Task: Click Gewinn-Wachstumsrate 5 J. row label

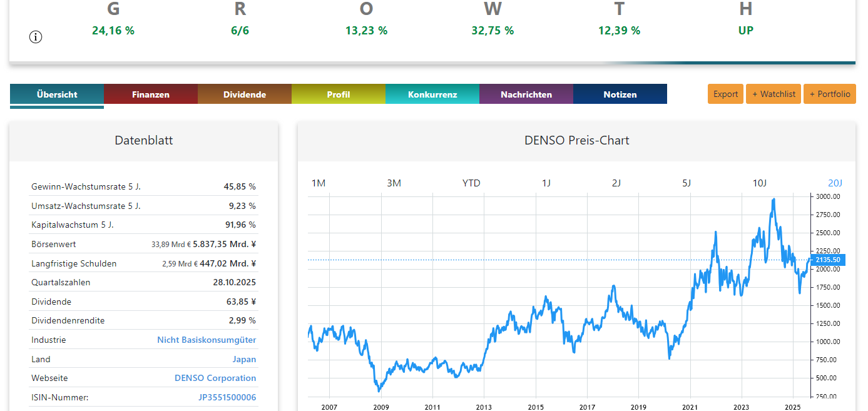Action: pyautogui.click(x=86, y=186)
